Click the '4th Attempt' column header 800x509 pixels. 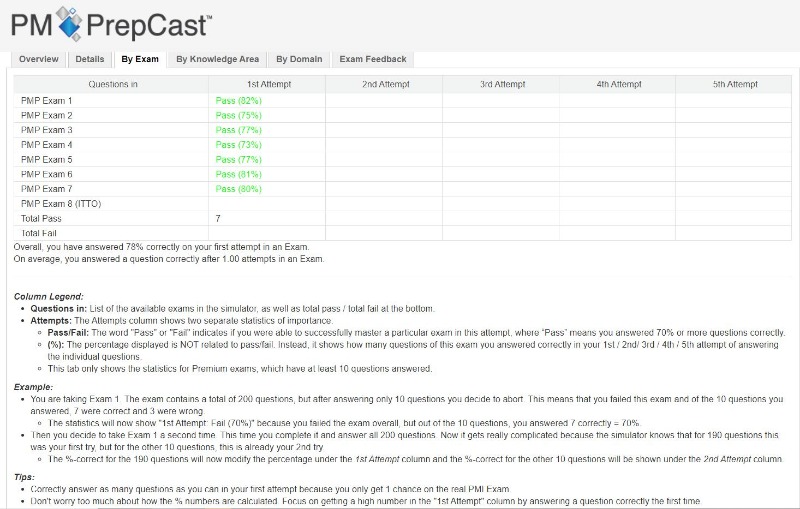click(619, 84)
